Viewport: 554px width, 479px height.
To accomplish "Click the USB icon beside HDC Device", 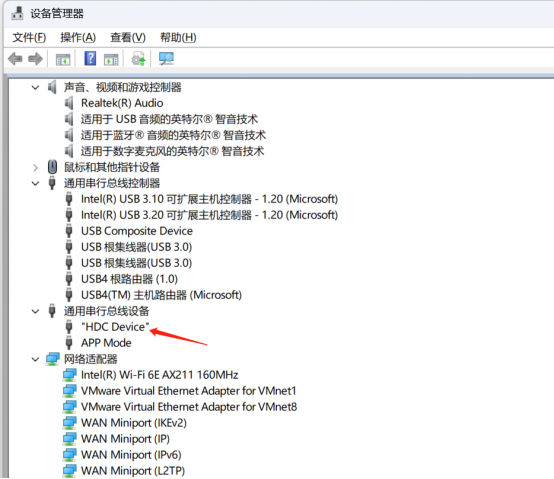I will [x=69, y=327].
